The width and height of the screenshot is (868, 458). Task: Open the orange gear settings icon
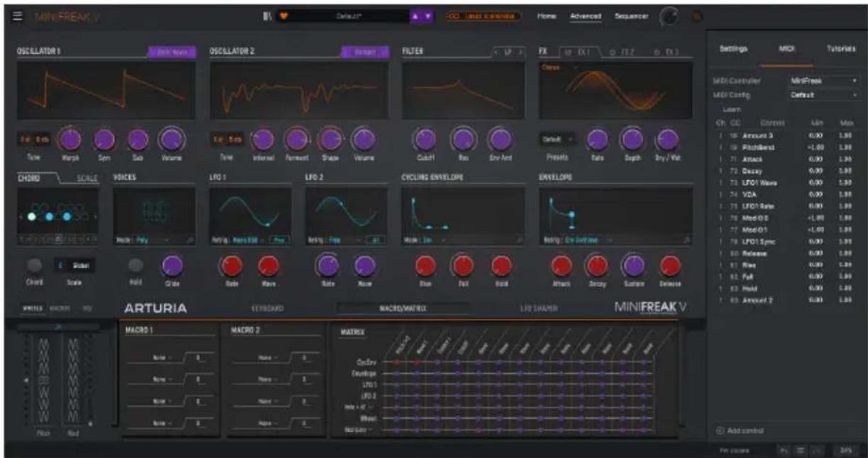coord(696,16)
